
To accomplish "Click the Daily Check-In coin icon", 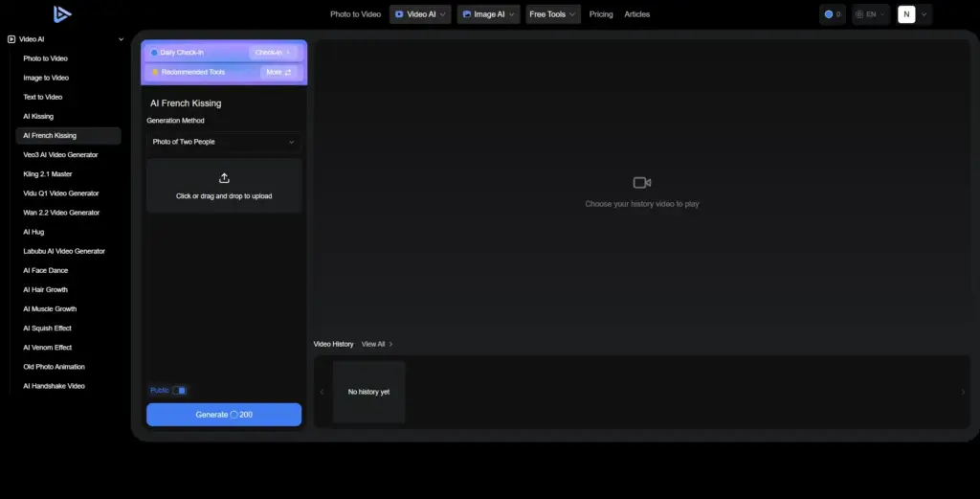I will click(154, 53).
